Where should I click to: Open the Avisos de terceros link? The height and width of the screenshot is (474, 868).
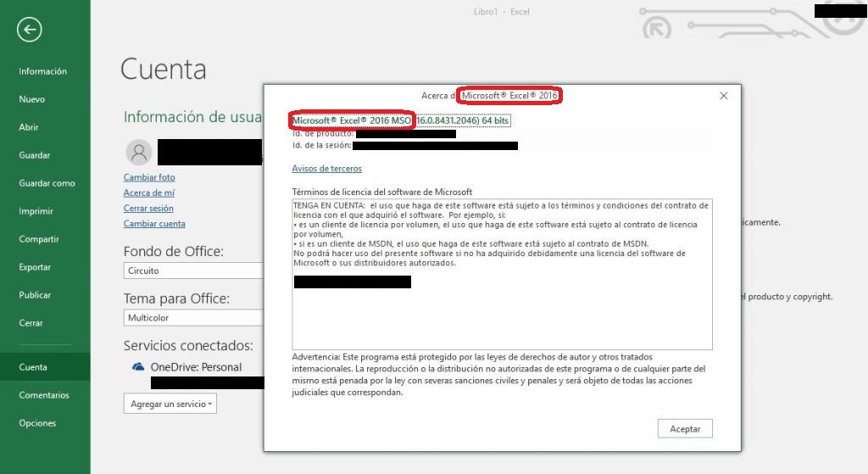[x=326, y=169]
